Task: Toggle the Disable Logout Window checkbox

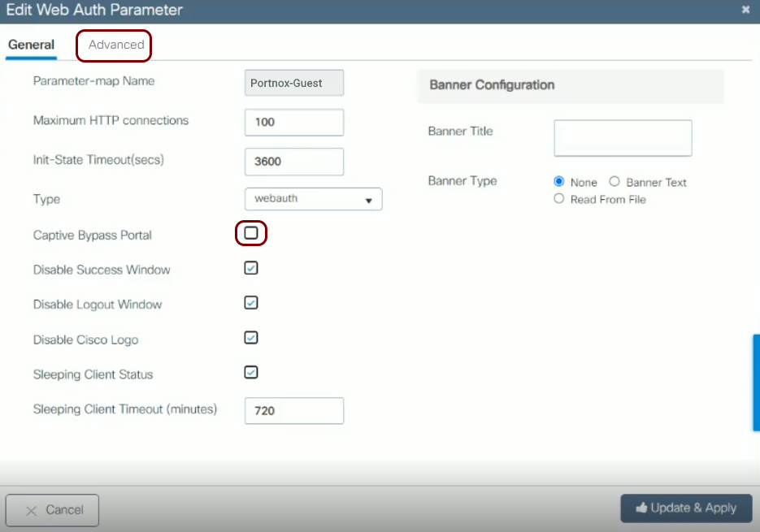Action: click(x=251, y=303)
